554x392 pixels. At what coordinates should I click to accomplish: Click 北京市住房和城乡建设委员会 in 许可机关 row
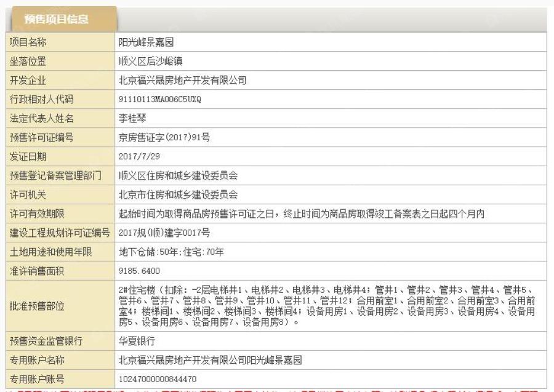tap(178, 195)
